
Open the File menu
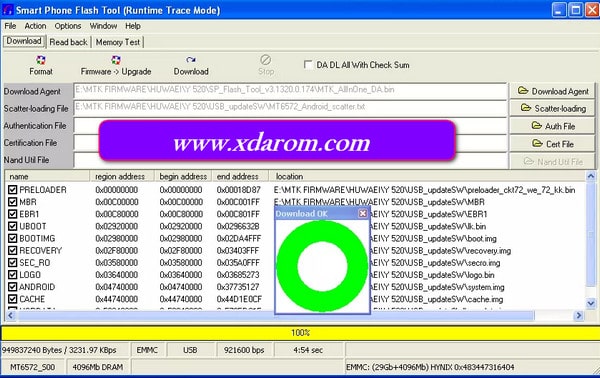(10, 26)
